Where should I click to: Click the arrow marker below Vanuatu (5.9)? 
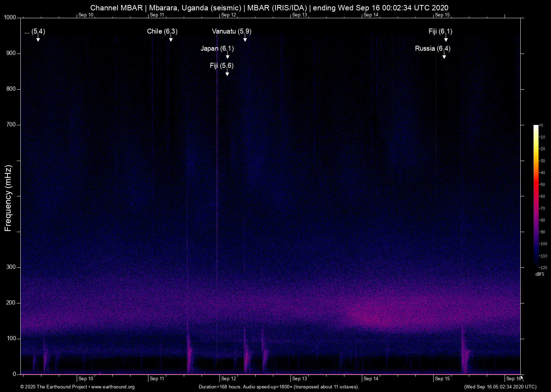pos(245,39)
